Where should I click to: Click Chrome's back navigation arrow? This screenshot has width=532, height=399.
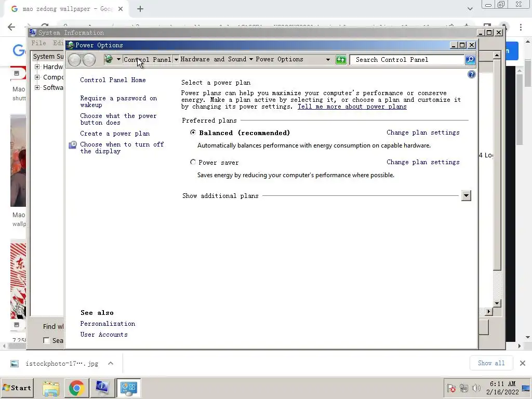click(x=11, y=27)
